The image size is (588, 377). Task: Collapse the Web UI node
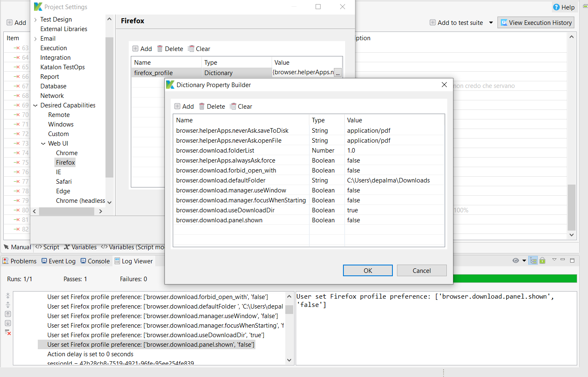tap(44, 144)
